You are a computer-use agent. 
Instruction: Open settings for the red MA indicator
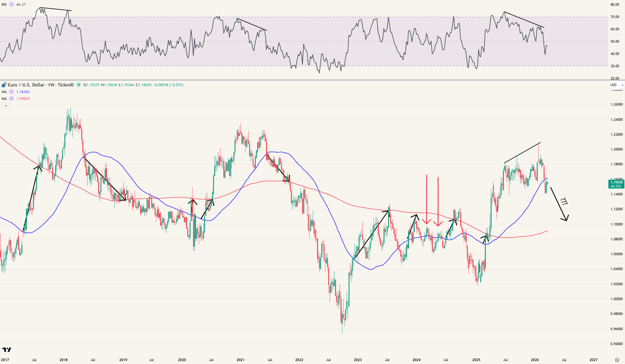12,99
